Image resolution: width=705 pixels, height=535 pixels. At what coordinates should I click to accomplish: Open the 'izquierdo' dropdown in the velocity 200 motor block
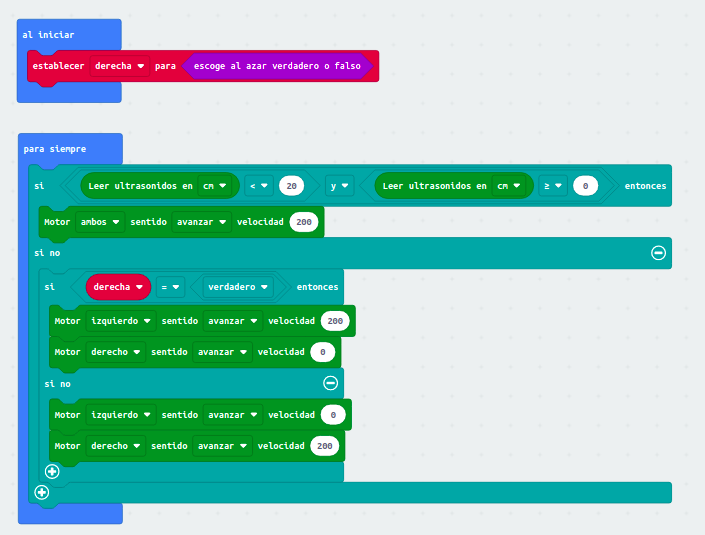click(x=121, y=321)
